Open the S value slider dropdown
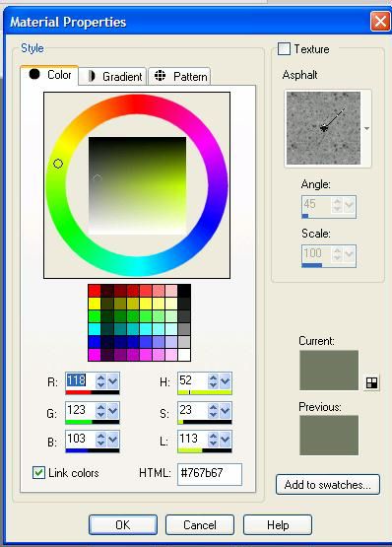This screenshot has width=392, height=547. coord(226,411)
